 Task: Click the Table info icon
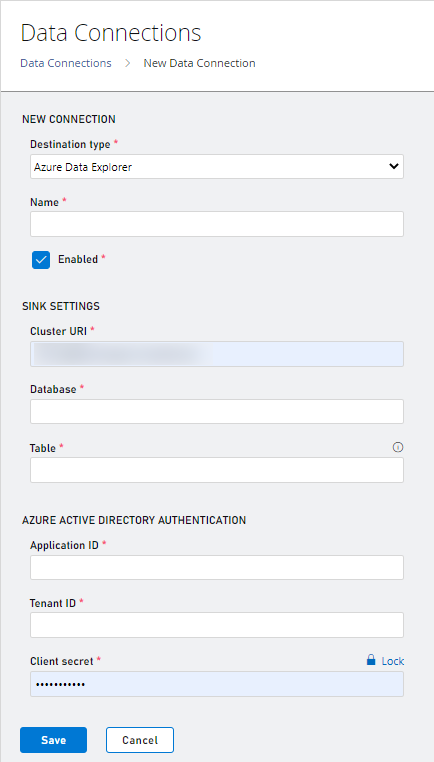pos(398,448)
